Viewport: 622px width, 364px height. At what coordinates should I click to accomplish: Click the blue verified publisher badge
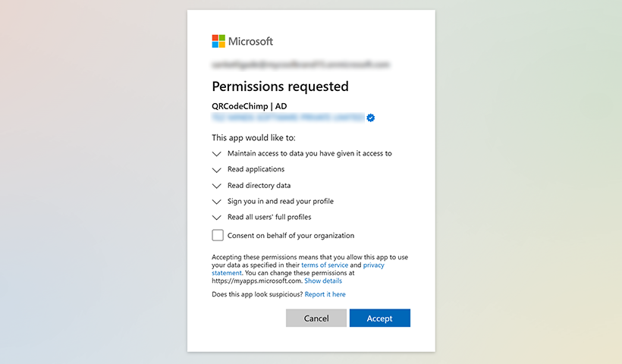click(x=370, y=118)
